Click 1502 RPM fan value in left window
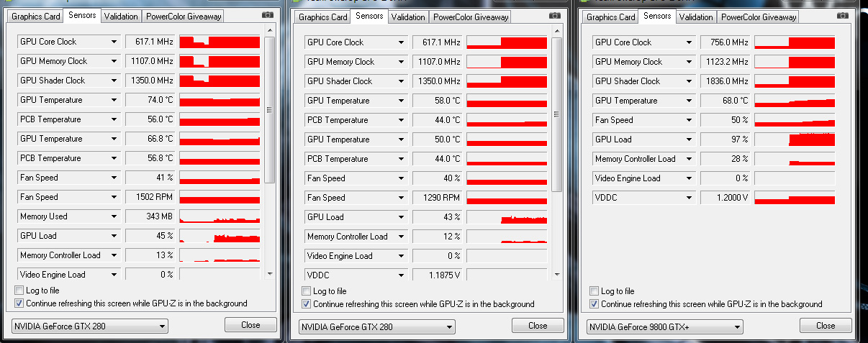The height and width of the screenshot is (343, 868). (x=150, y=197)
